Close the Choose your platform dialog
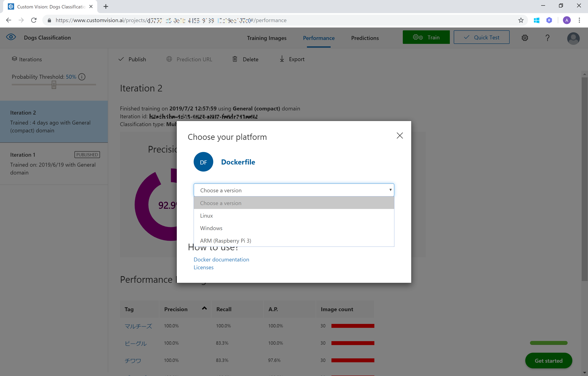The width and height of the screenshot is (588, 376). tap(400, 136)
